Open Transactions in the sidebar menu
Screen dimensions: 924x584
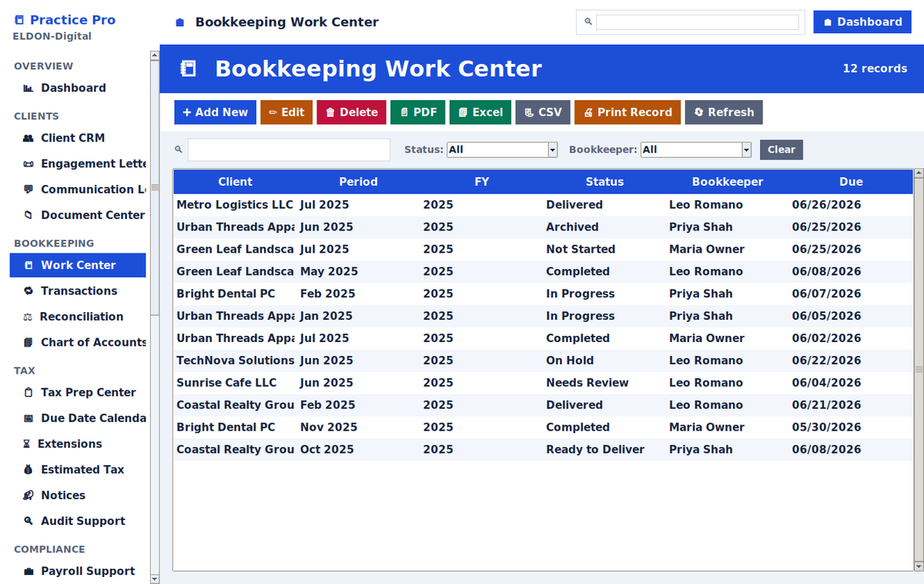(x=78, y=290)
